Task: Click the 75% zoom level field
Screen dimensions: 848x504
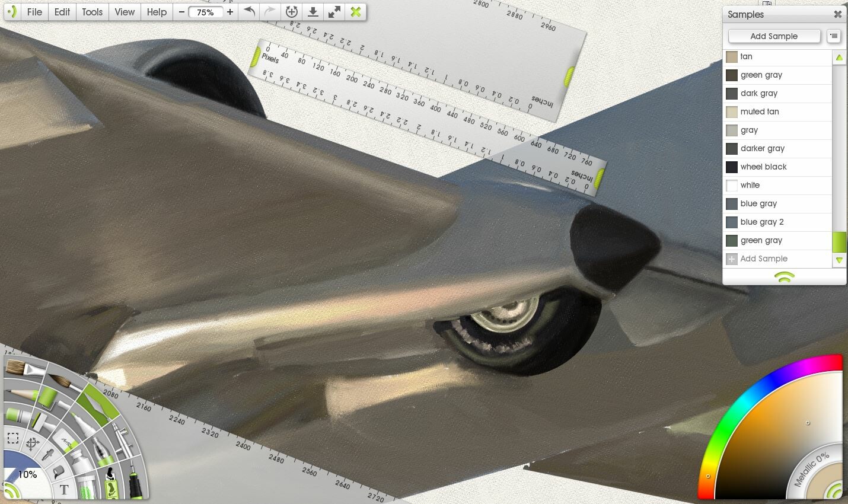Action: [x=205, y=12]
